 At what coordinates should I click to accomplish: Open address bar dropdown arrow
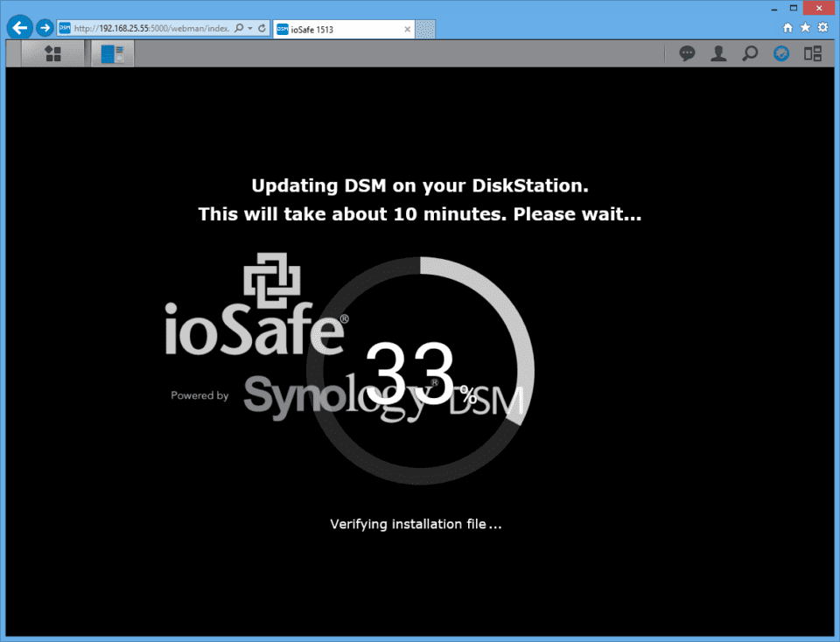click(x=250, y=28)
